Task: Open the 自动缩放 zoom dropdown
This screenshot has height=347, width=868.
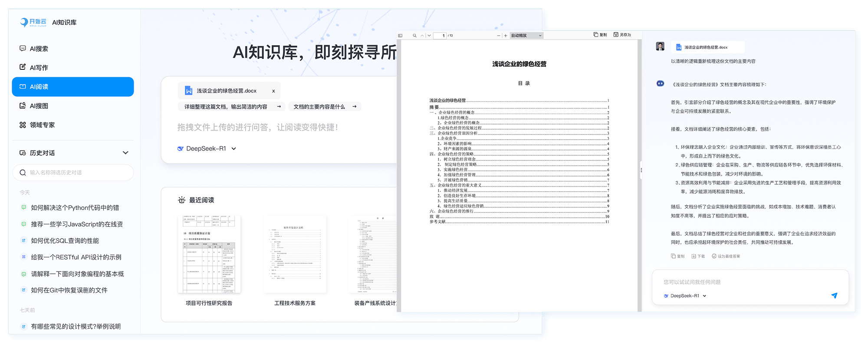Action: click(526, 36)
